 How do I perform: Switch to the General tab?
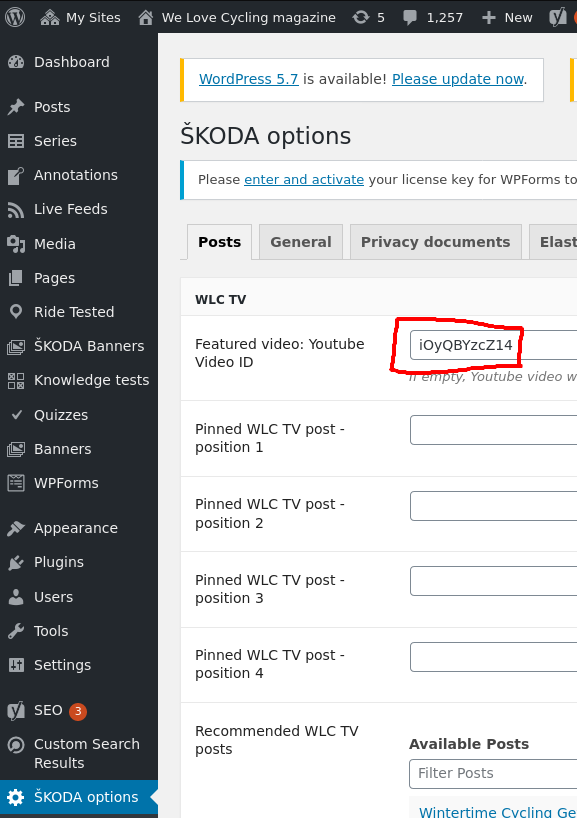pyautogui.click(x=300, y=241)
